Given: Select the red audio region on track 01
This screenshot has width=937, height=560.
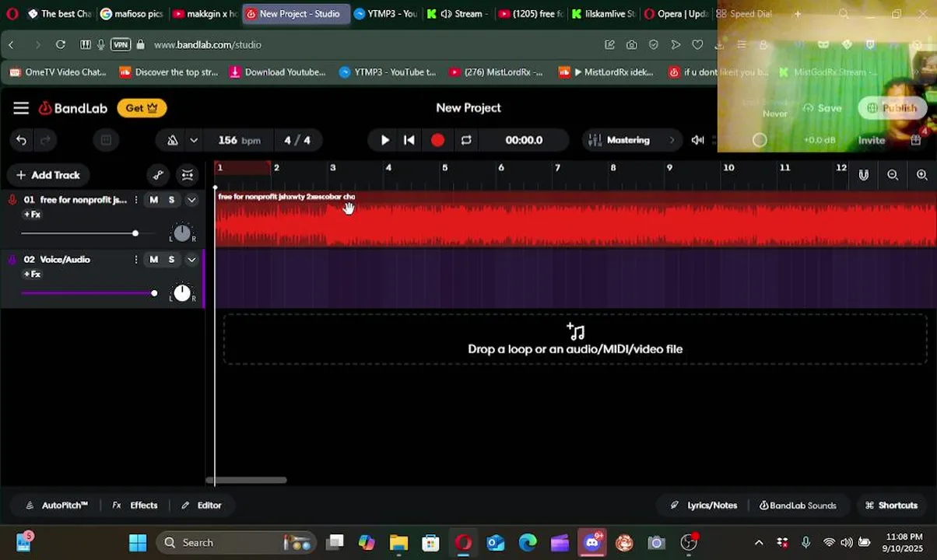Looking at the screenshot, I should click(x=576, y=219).
